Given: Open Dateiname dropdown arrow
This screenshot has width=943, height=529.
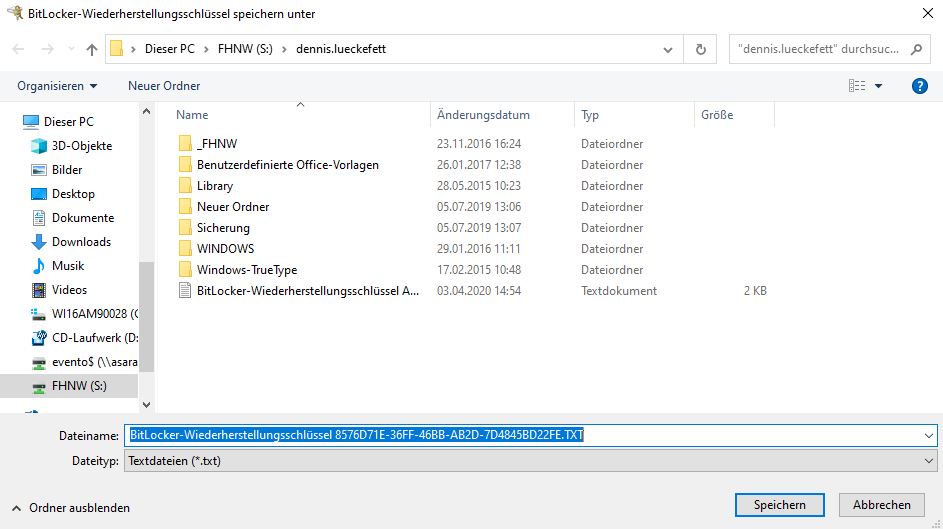Looking at the screenshot, I should (x=929, y=435).
